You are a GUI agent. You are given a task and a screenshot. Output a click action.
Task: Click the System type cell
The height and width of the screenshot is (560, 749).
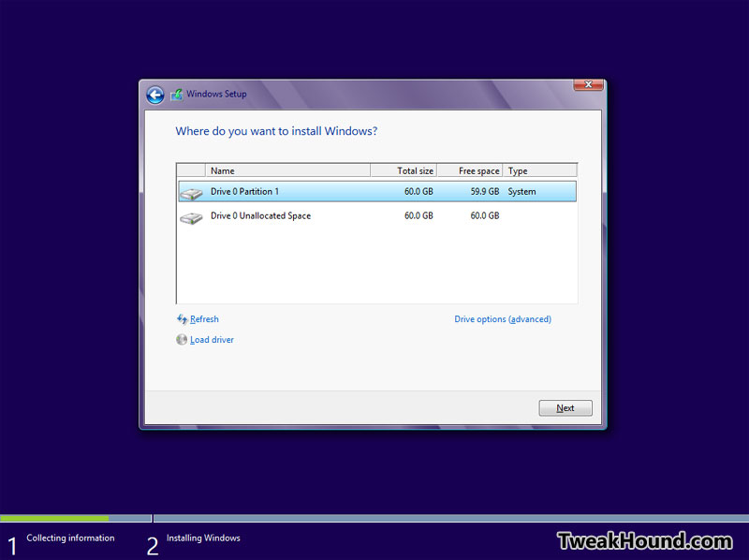pyautogui.click(x=521, y=192)
